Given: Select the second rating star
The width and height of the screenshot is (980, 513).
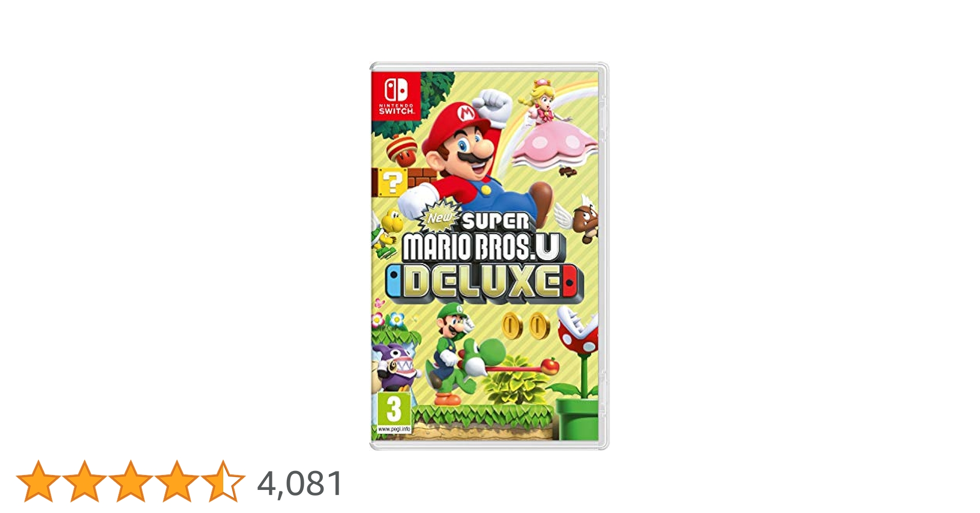Looking at the screenshot, I should click(84, 481).
